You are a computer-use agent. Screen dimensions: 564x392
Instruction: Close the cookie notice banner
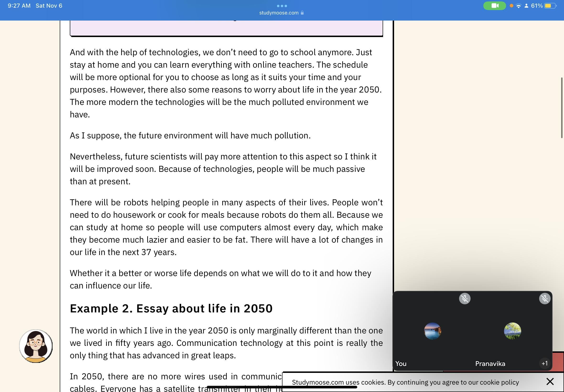point(550,381)
